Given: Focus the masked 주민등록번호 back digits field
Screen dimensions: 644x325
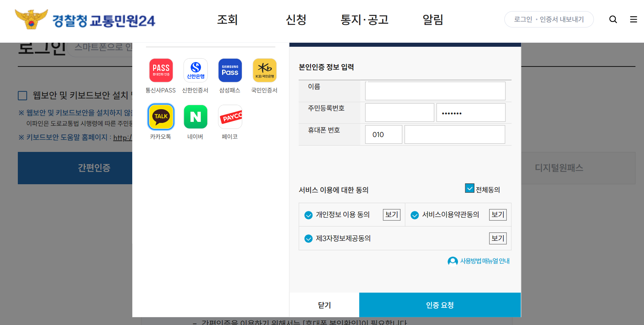Looking at the screenshot, I should click(x=471, y=113).
